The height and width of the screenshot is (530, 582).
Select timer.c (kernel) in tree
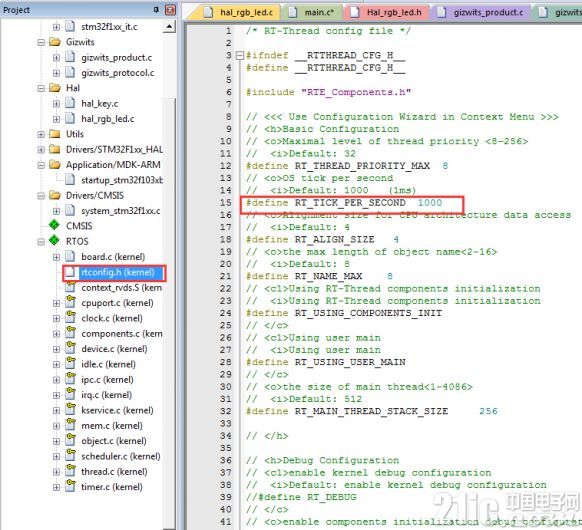112,487
